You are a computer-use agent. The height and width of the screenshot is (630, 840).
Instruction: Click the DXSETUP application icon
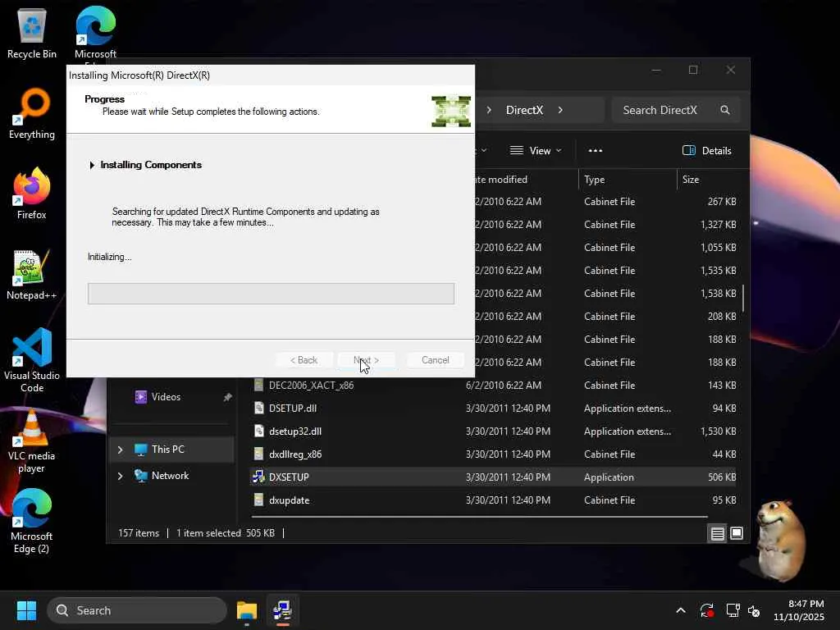tap(258, 477)
